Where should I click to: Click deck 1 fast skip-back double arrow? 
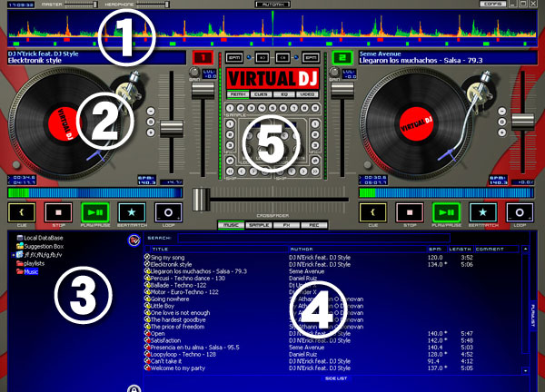230,171
